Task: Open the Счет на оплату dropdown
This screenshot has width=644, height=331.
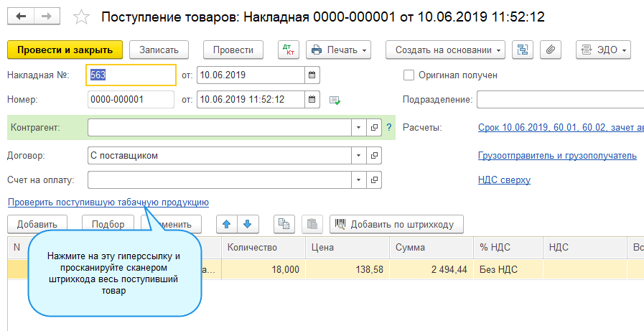Action: [358, 180]
